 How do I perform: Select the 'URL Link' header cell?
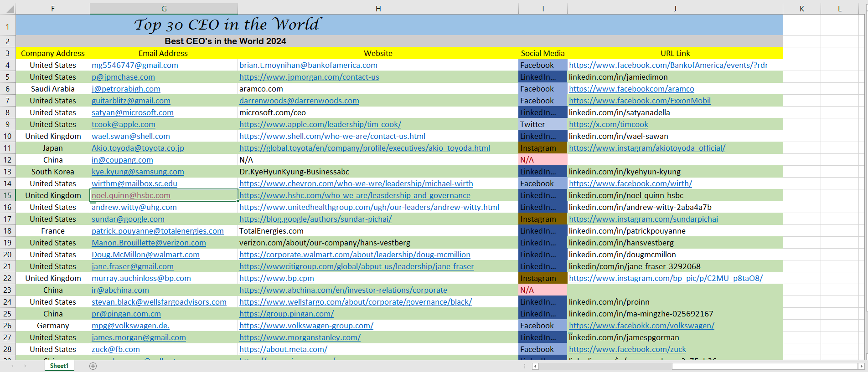[x=675, y=53]
